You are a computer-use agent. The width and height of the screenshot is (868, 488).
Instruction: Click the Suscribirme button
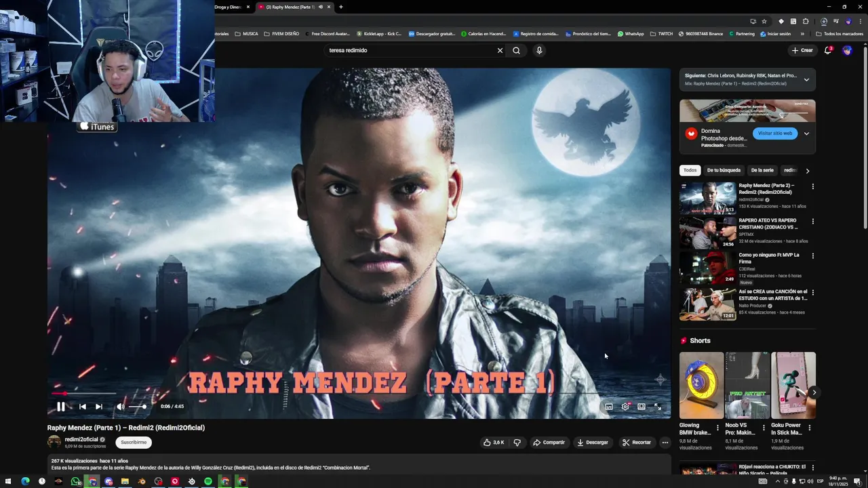tap(134, 443)
